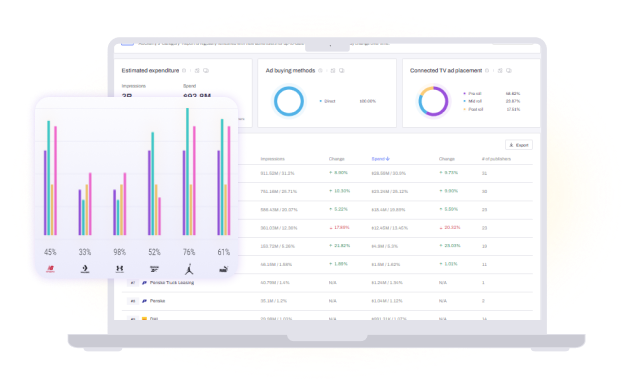632x387 pixels.
Task: Click the Penske Truck Leasing row name
Action: (x=172, y=283)
